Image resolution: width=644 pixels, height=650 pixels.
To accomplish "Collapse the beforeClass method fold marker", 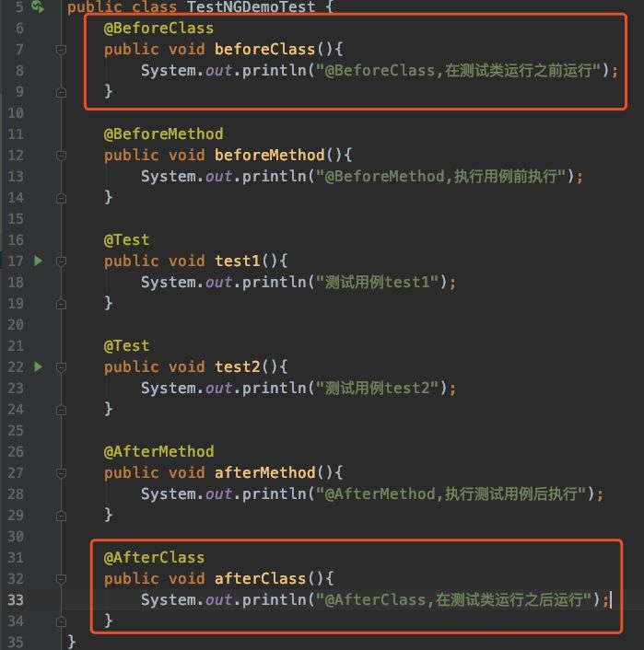I will tap(61, 50).
